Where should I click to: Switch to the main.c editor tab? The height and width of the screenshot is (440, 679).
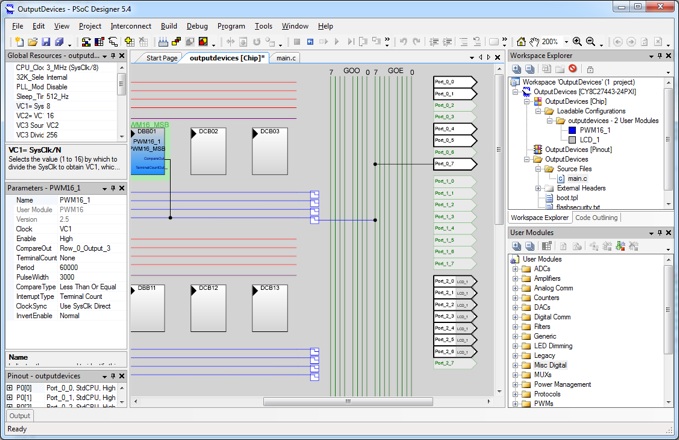(286, 58)
